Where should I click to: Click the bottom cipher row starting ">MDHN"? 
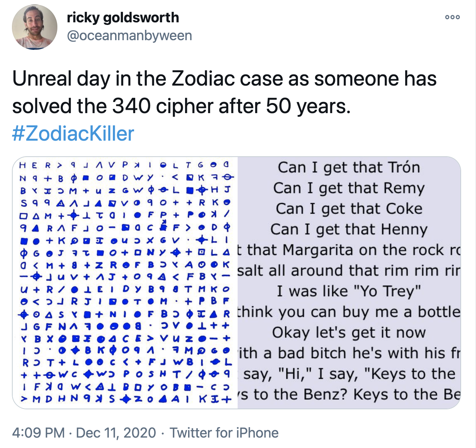125,399
